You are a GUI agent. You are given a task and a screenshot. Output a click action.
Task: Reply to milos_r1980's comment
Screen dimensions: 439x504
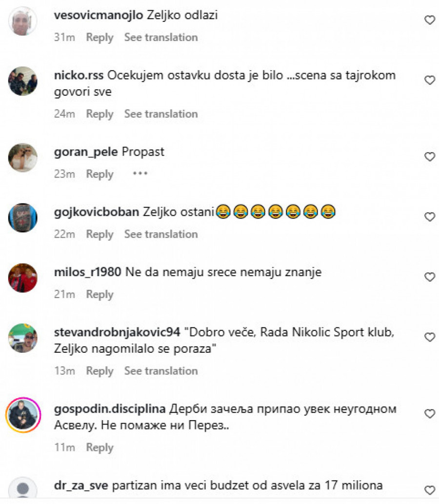100,294
